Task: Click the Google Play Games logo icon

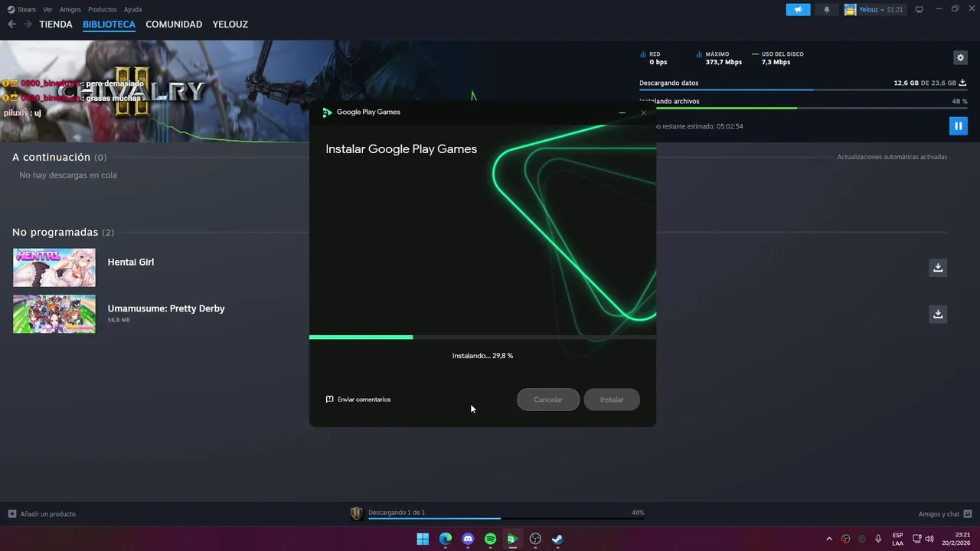Action: [x=328, y=112]
